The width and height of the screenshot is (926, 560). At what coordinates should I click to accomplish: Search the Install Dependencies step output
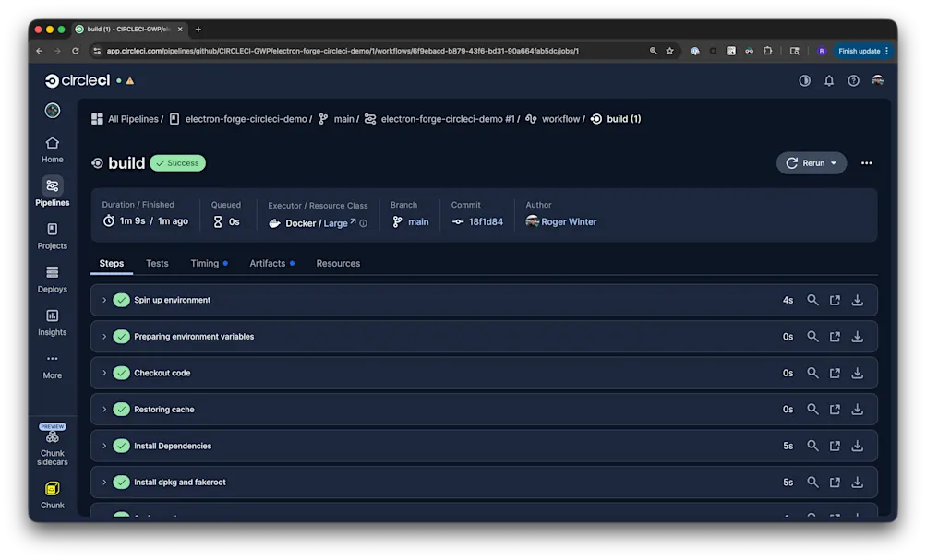point(812,446)
